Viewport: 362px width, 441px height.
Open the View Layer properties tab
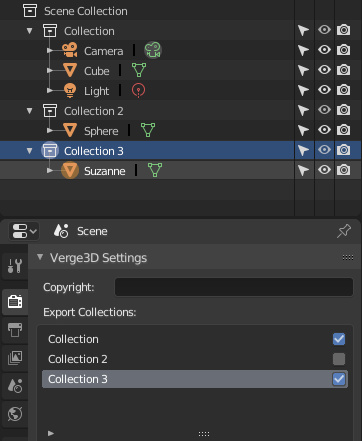[x=15, y=358]
